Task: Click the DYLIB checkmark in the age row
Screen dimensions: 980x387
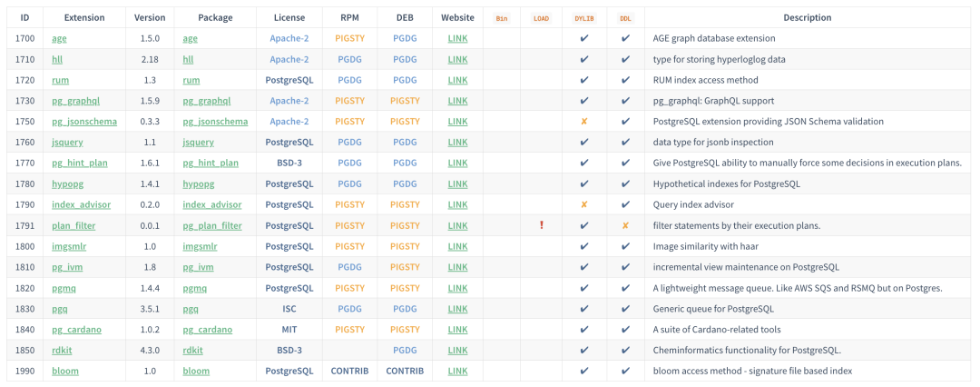Action: pos(584,38)
